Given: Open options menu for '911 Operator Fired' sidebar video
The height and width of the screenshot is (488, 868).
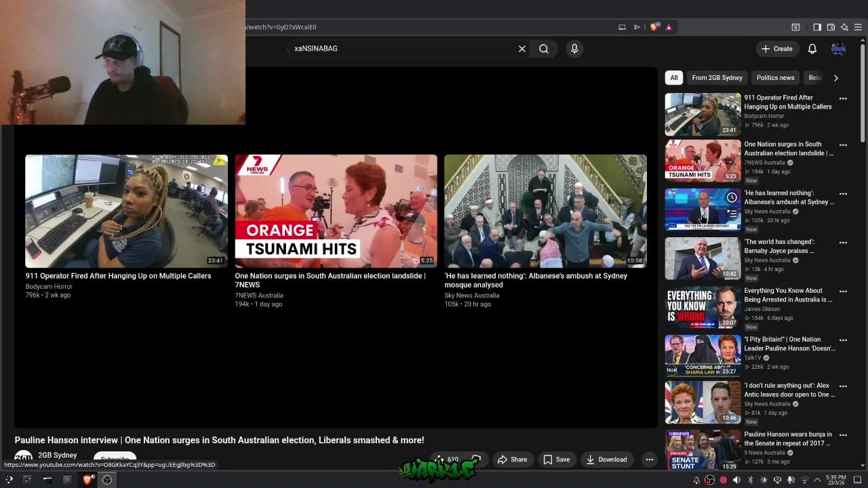Looking at the screenshot, I should [843, 98].
